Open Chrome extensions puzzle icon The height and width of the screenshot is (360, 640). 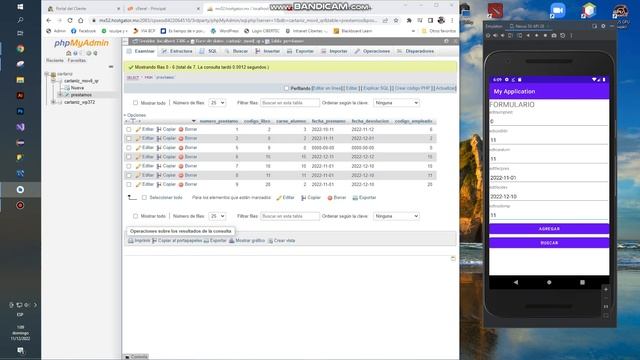tap(409, 20)
